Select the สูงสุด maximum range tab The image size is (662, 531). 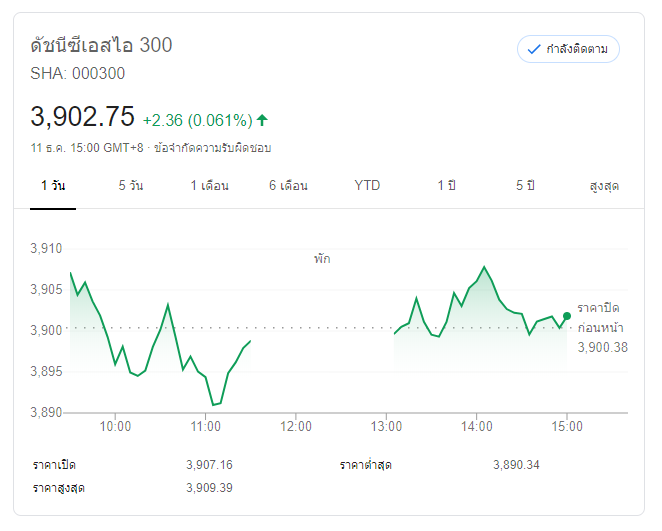[x=605, y=186]
